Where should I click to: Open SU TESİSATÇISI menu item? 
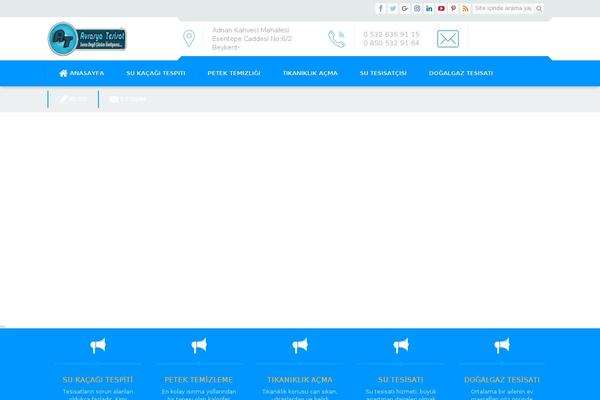coord(383,73)
